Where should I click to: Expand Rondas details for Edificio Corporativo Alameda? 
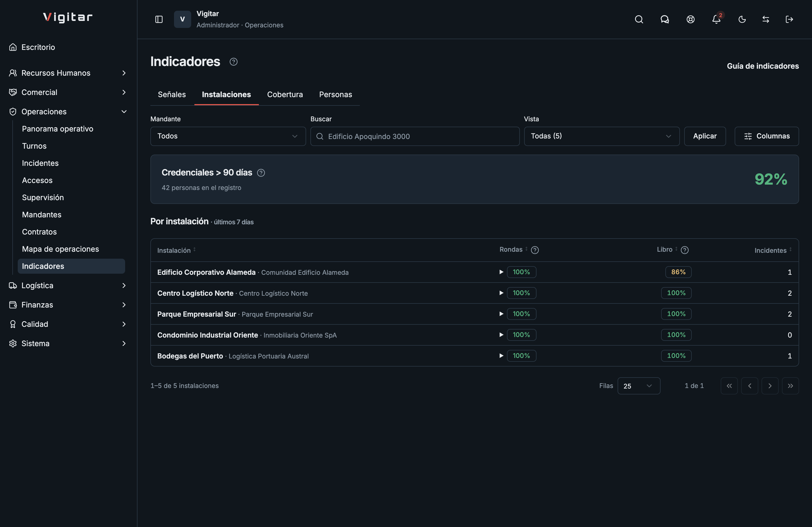pyautogui.click(x=501, y=272)
